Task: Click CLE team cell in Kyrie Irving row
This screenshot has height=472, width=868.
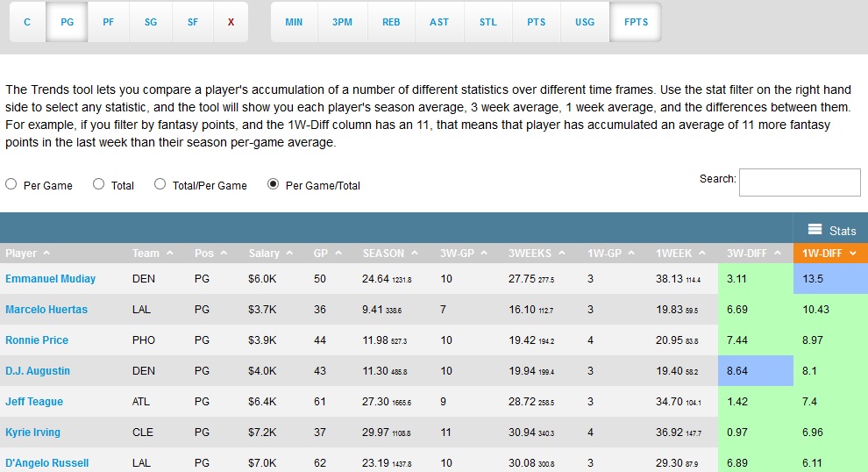Action: (x=142, y=433)
